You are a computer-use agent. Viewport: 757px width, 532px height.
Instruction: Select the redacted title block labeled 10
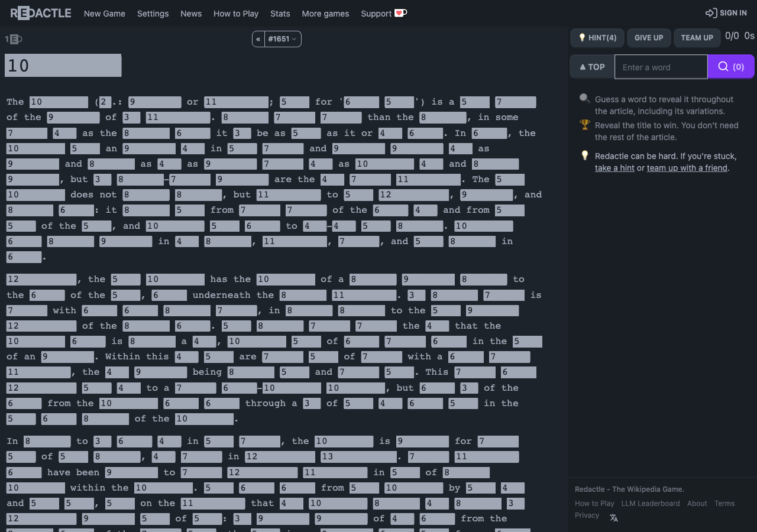[63, 65]
